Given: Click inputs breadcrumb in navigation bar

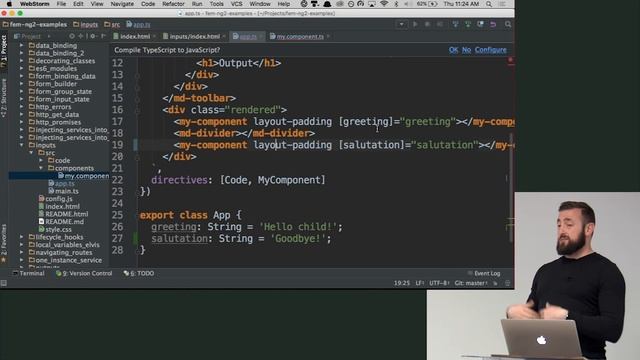Looking at the screenshot, I should [86, 24].
